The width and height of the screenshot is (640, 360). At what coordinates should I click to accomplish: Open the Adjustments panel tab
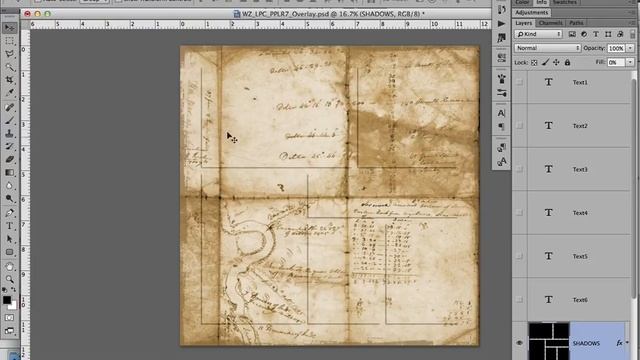(x=531, y=13)
